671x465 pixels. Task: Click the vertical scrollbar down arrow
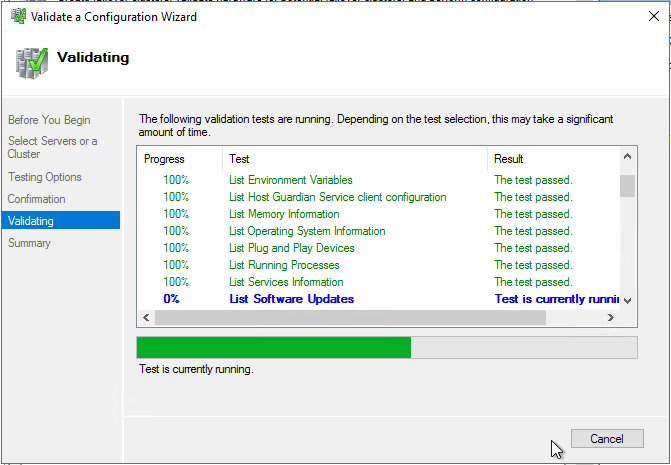point(627,301)
